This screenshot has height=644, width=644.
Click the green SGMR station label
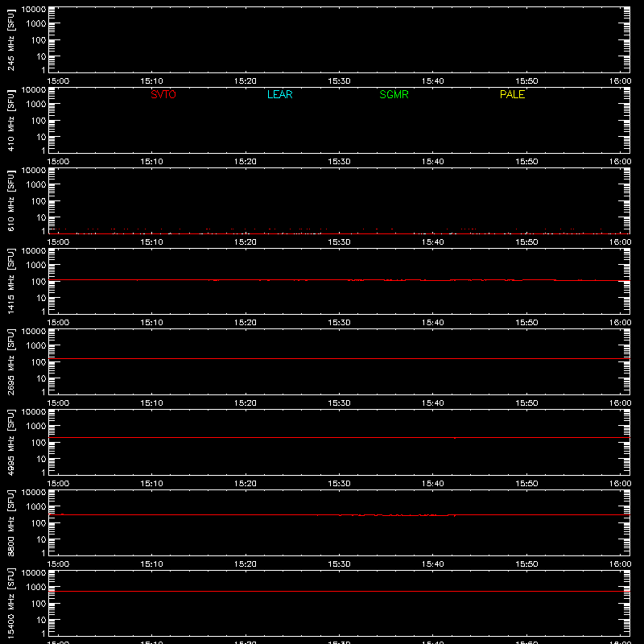(394, 94)
